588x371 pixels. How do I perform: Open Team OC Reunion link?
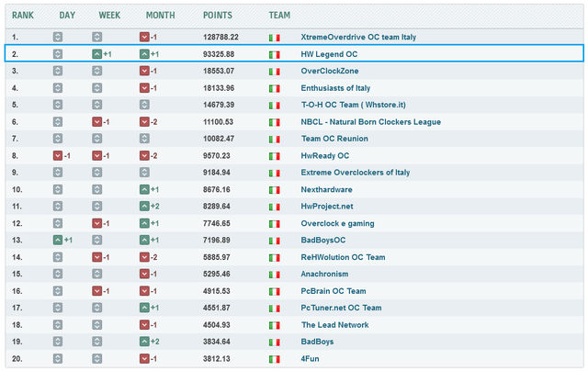pyautogui.click(x=334, y=139)
